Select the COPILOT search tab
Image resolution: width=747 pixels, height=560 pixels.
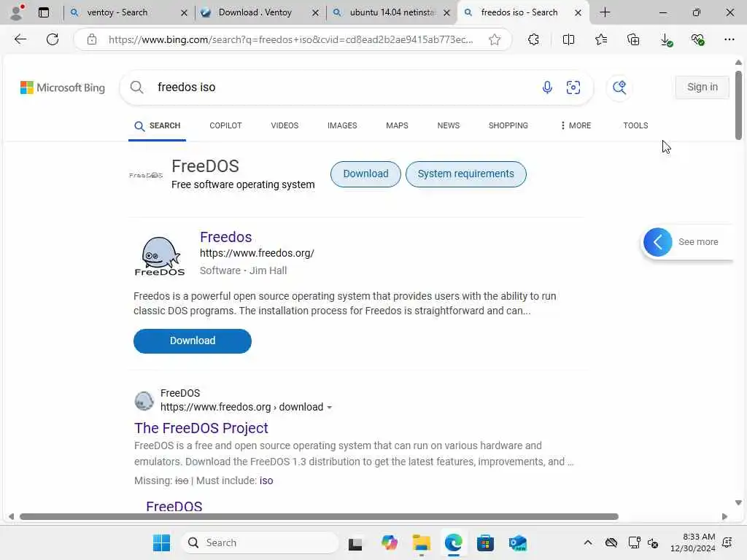click(x=225, y=125)
